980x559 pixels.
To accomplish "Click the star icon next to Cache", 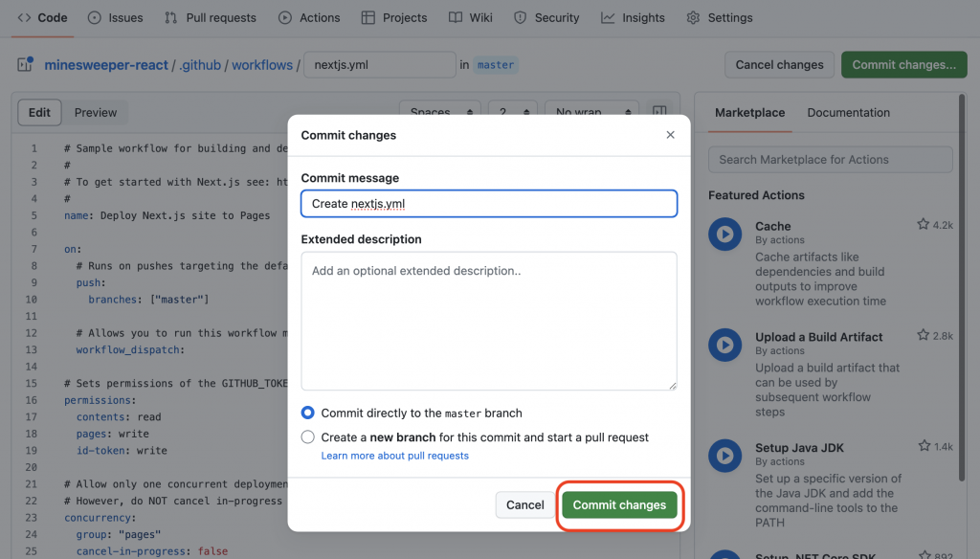I will [923, 225].
